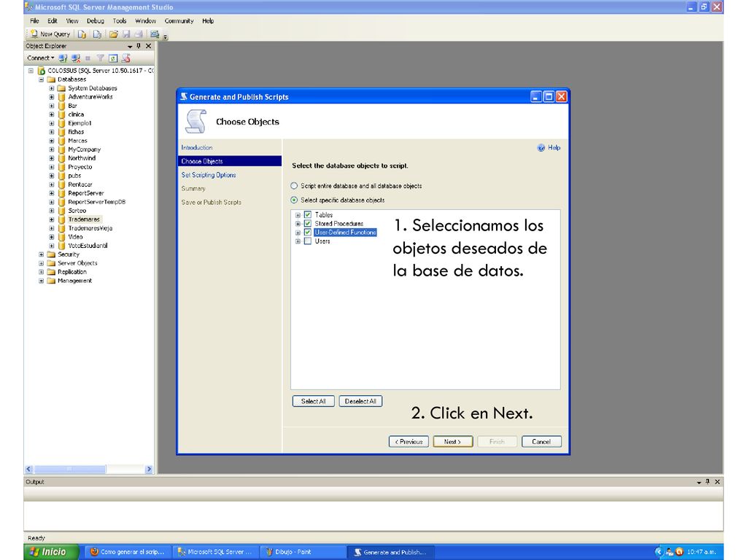Screen dimensions: 747x560
Task: Toggle the Object Explorer auto-hide pin
Action: [139, 46]
